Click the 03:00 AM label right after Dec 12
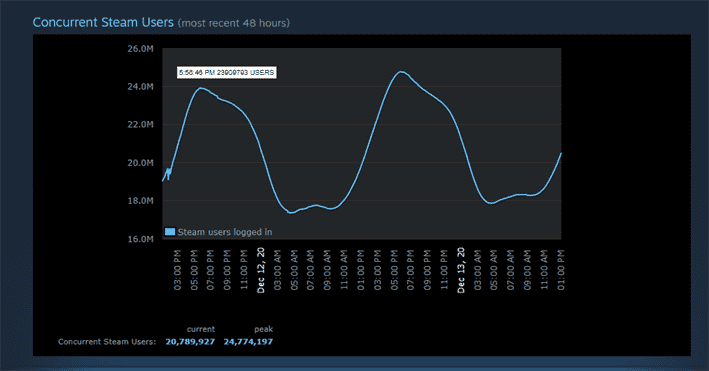709x371 pixels. [278, 270]
